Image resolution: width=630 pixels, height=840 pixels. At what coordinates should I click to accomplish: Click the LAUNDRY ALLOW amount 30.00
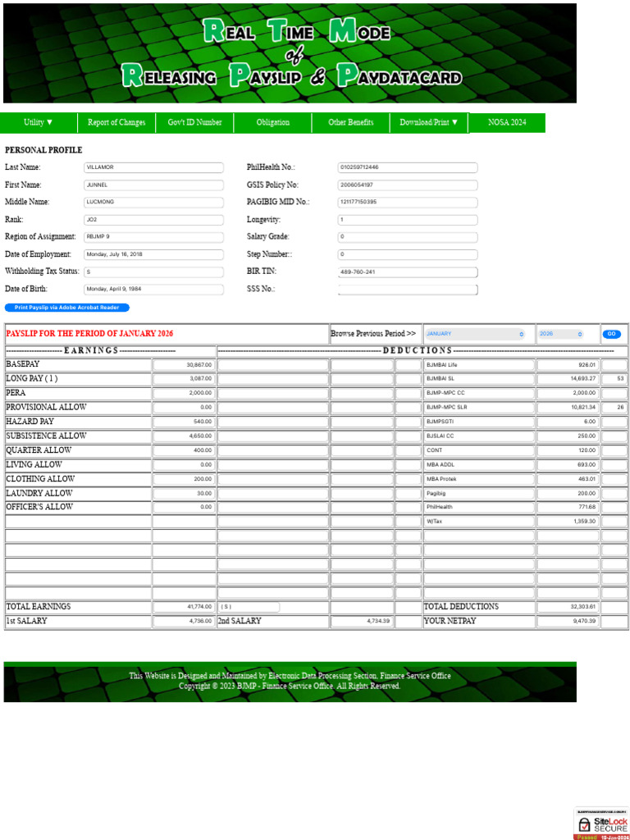coord(184,493)
